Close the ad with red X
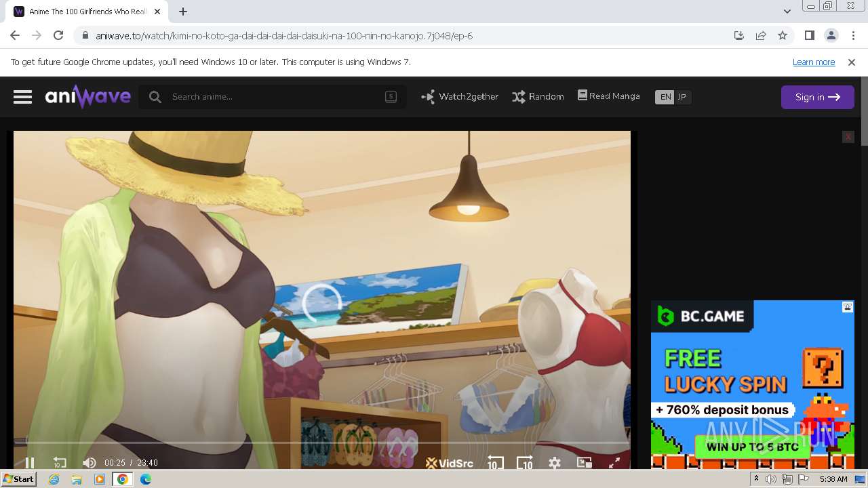 [848, 137]
